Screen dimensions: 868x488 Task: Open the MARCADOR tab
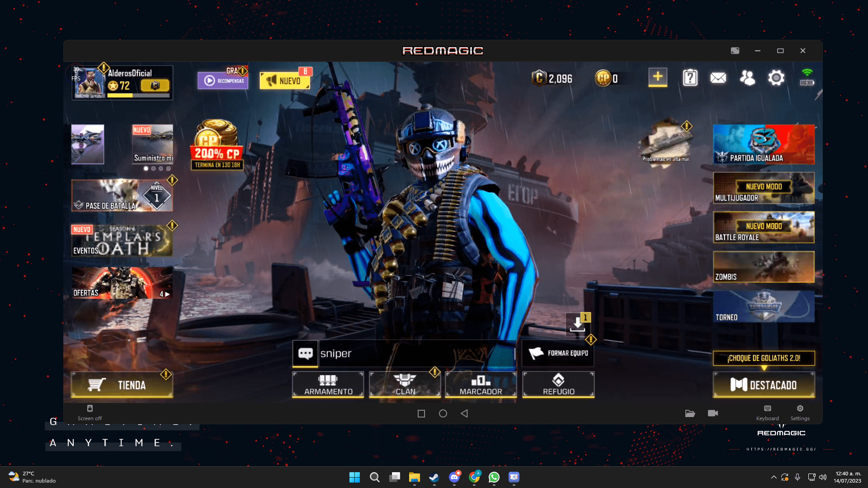click(x=481, y=385)
